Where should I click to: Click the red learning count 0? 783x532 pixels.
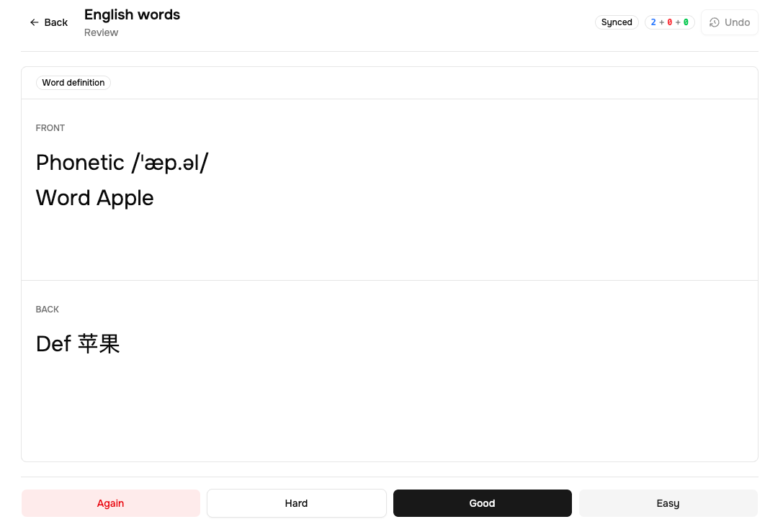(x=670, y=22)
